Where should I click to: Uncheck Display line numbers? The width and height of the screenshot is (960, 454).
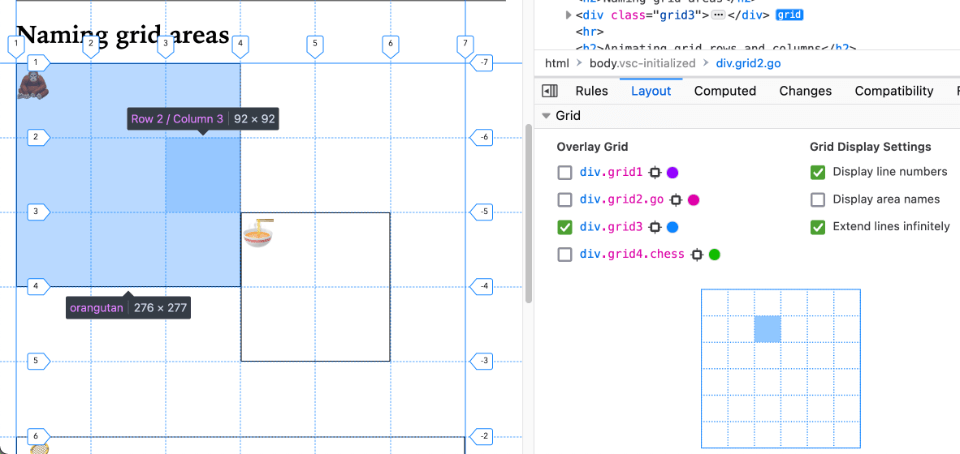pos(818,172)
